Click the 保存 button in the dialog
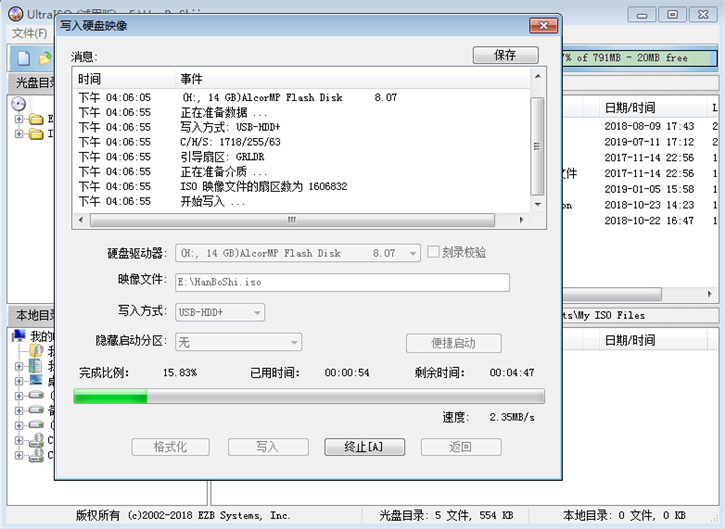725x529 pixels. pyautogui.click(x=505, y=55)
